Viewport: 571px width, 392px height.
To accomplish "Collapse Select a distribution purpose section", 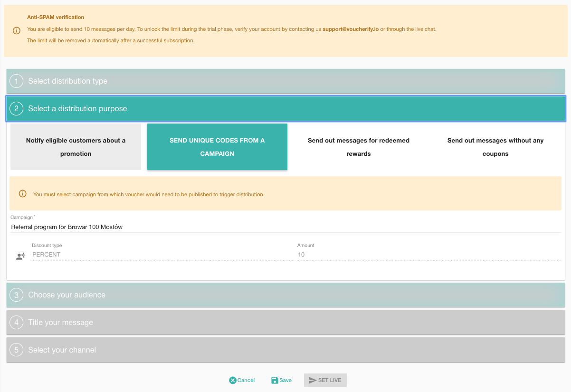I will [x=285, y=109].
